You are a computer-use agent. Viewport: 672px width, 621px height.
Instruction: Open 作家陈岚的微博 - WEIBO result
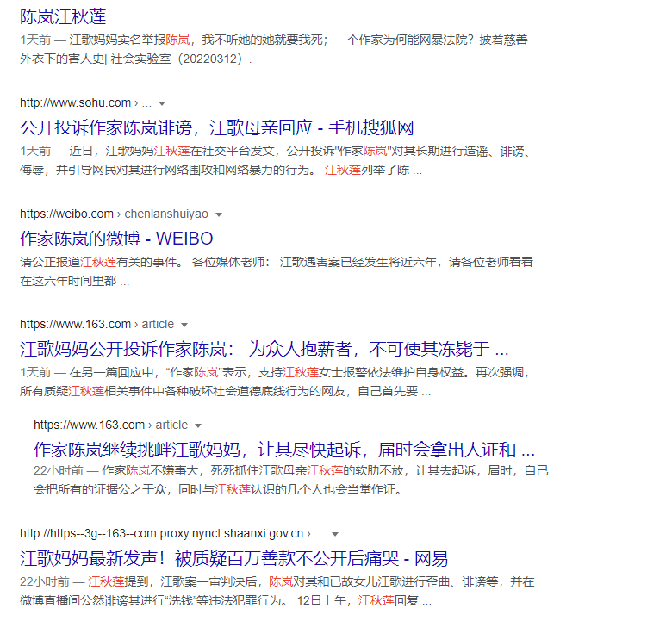(x=116, y=239)
